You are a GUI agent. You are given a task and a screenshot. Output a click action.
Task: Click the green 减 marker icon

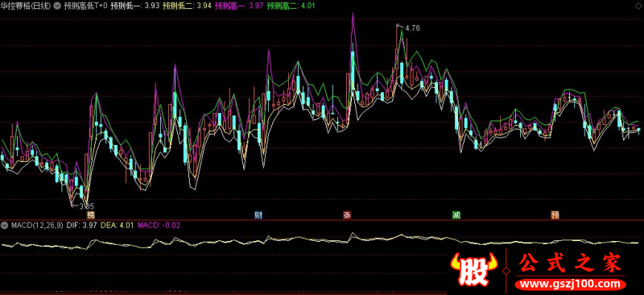(x=456, y=215)
